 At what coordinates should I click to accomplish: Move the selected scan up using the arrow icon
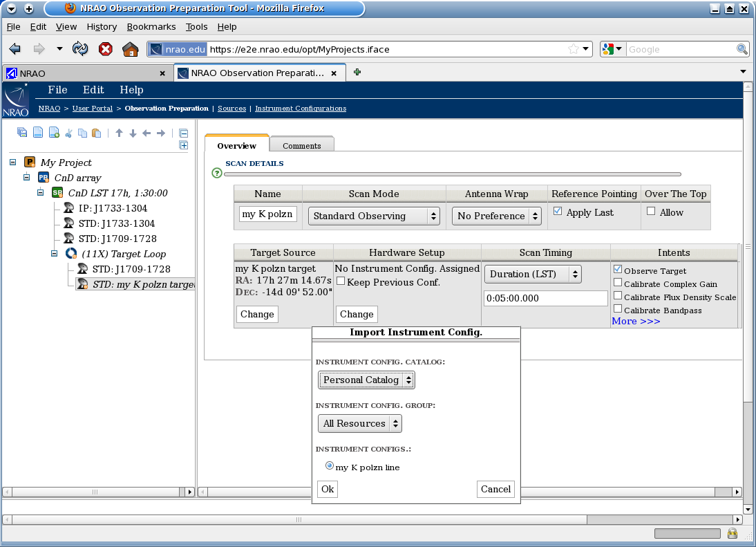point(120,132)
